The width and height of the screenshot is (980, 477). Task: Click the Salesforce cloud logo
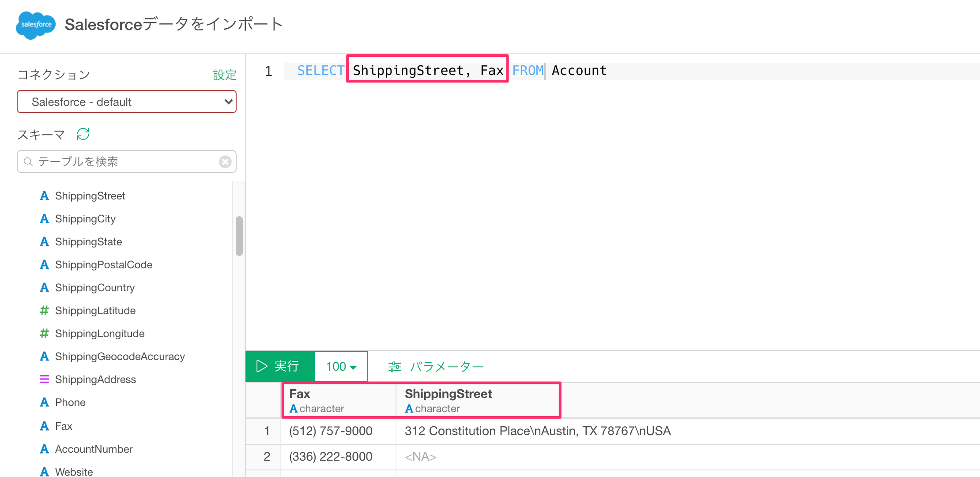tap(36, 25)
